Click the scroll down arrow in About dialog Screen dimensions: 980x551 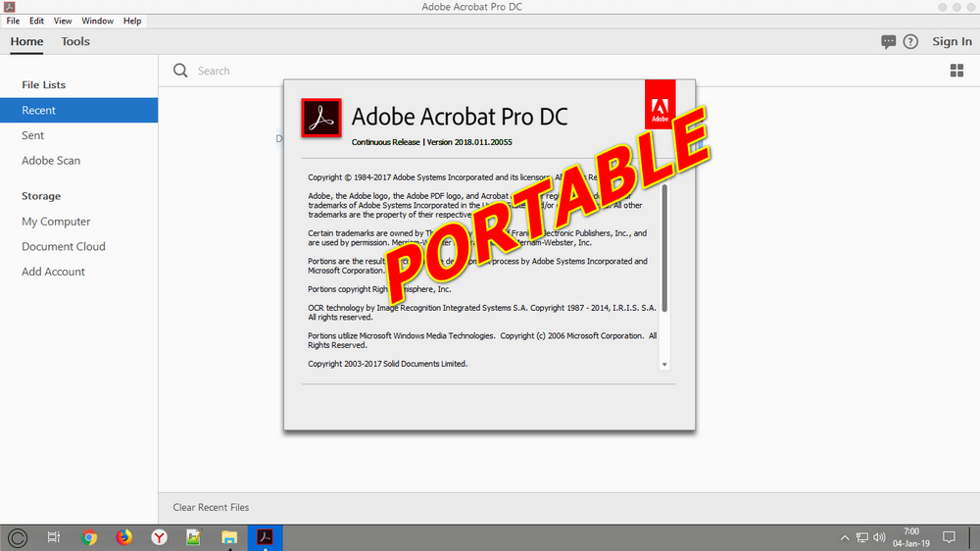(664, 365)
